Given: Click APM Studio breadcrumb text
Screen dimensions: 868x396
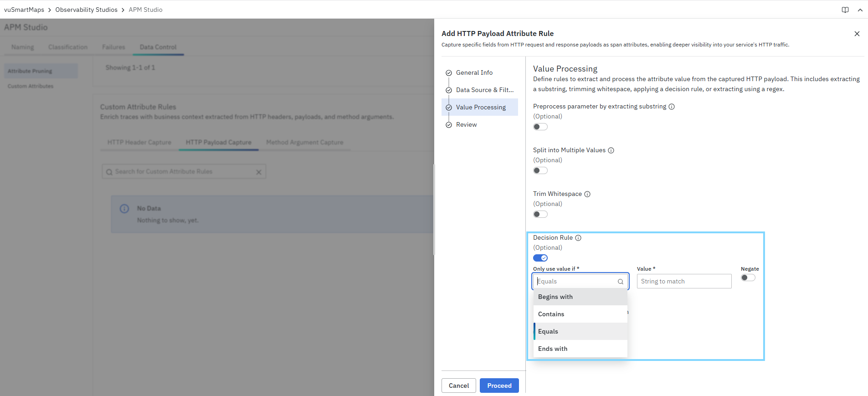Looking at the screenshot, I should coord(146,10).
